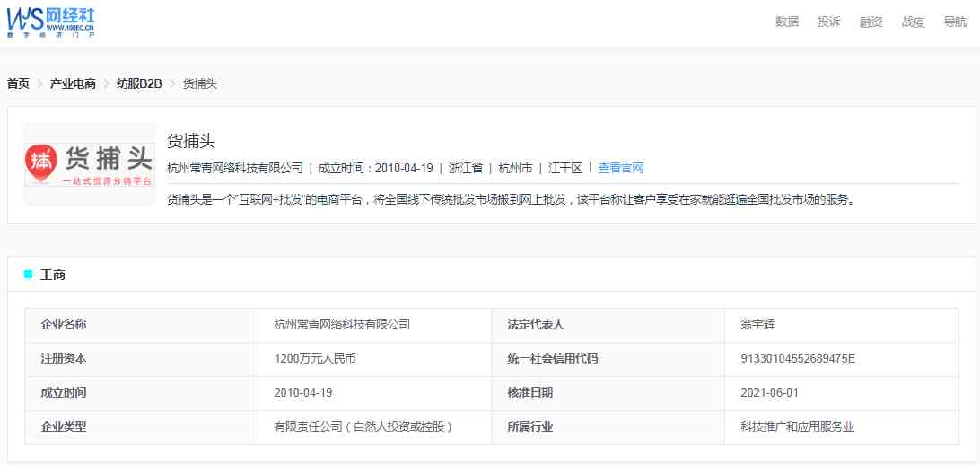The width and height of the screenshot is (980, 465).
Task: Click the 工商 section header
Action: [53, 275]
